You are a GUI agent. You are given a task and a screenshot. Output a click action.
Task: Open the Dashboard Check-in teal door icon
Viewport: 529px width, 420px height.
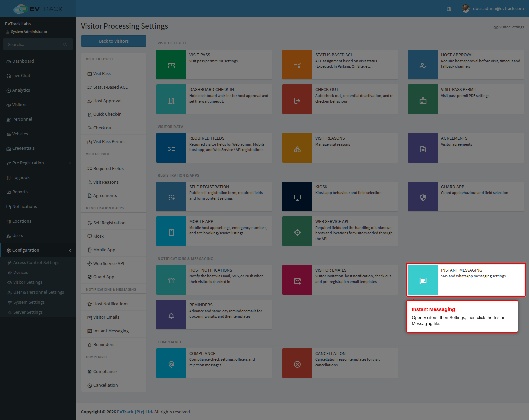pyautogui.click(x=171, y=99)
